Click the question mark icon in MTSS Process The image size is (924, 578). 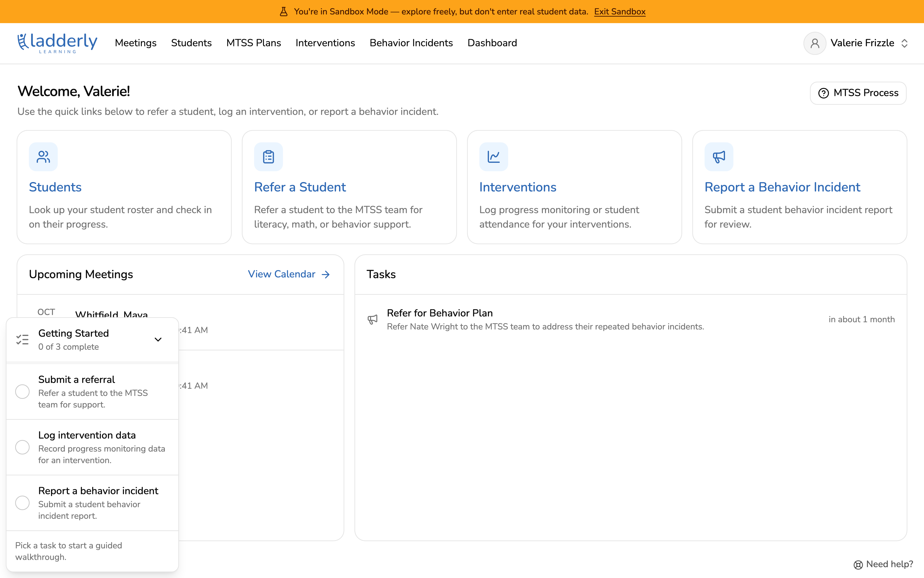pos(824,93)
